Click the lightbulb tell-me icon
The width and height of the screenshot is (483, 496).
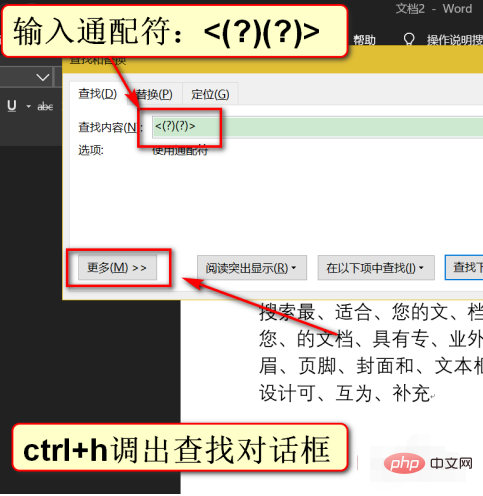click(409, 40)
